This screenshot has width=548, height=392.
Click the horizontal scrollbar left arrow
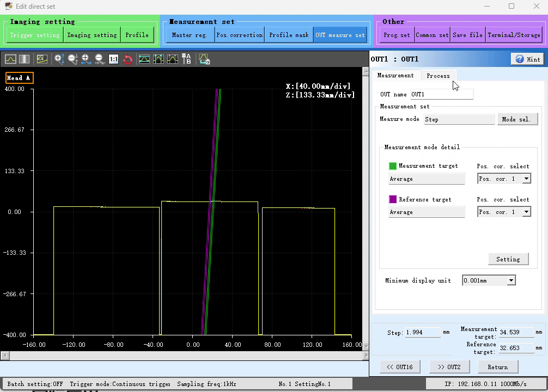(5, 356)
